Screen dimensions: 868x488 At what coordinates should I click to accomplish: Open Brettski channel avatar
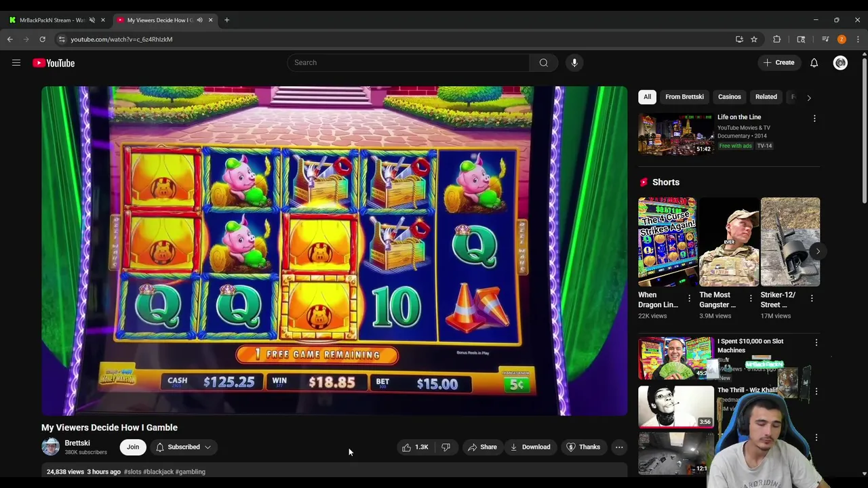[x=50, y=447]
